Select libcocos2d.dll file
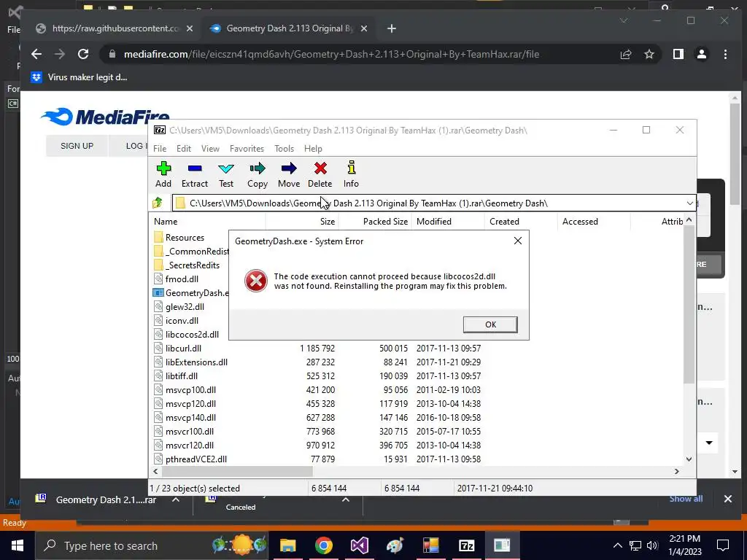747x560 pixels. 186,334
